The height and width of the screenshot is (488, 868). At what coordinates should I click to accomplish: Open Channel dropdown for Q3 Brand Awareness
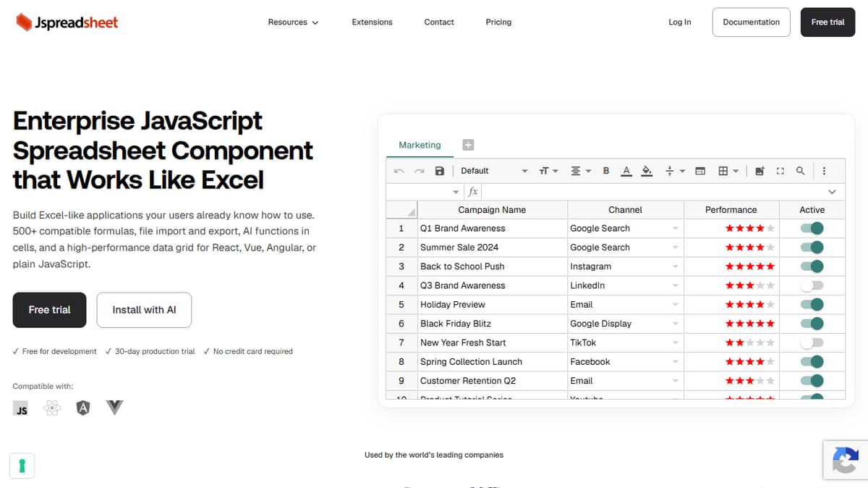pyautogui.click(x=676, y=286)
